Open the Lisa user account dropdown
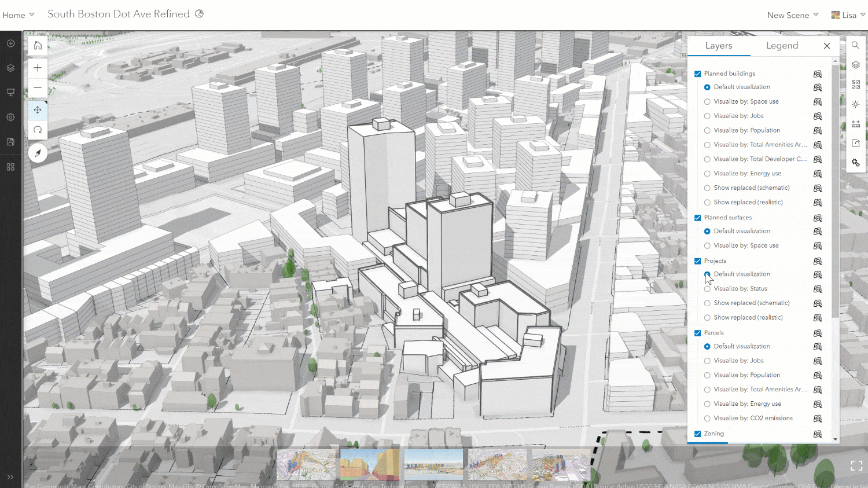Viewport: 868px width, 488px height. pos(848,15)
